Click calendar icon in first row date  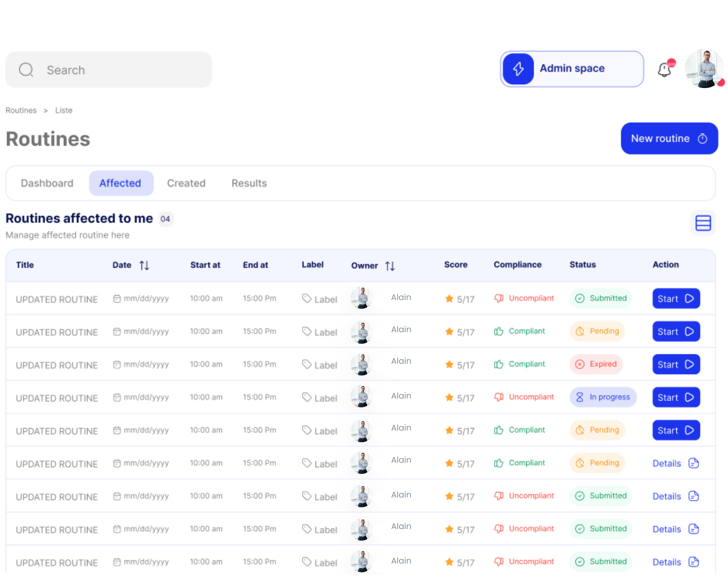pyautogui.click(x=117, y=299)
